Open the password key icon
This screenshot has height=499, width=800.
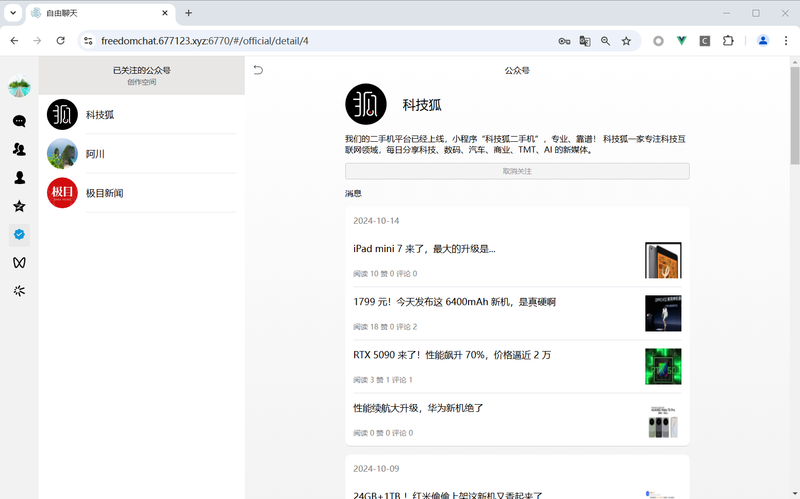564,41
